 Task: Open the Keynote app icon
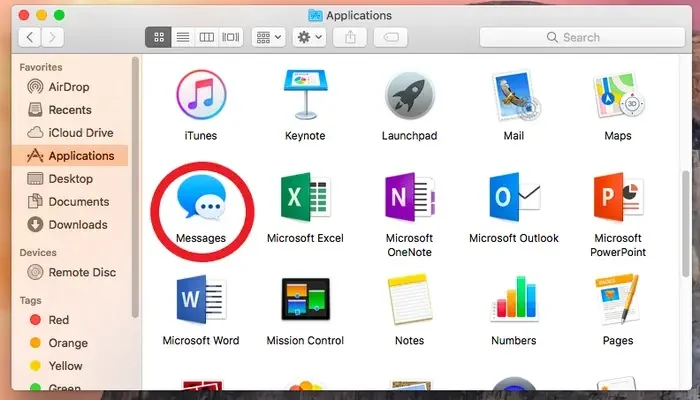[x=305, y=95]
